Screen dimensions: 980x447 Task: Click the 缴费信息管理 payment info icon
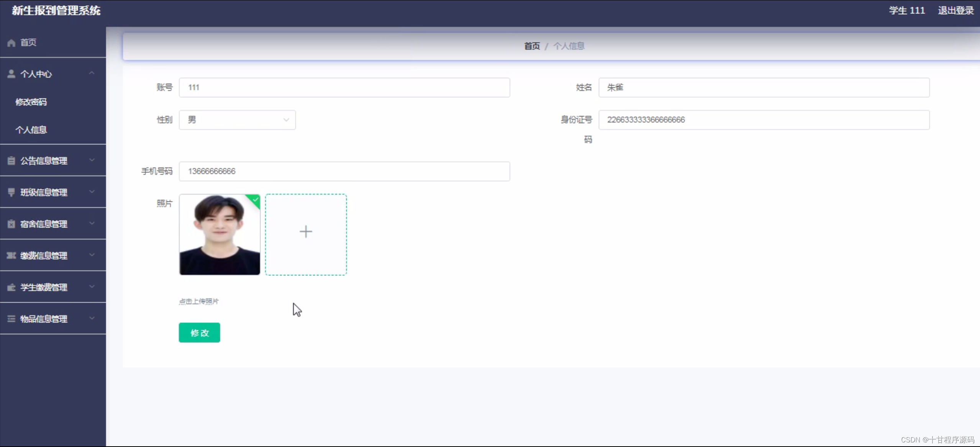pos(11,255)
